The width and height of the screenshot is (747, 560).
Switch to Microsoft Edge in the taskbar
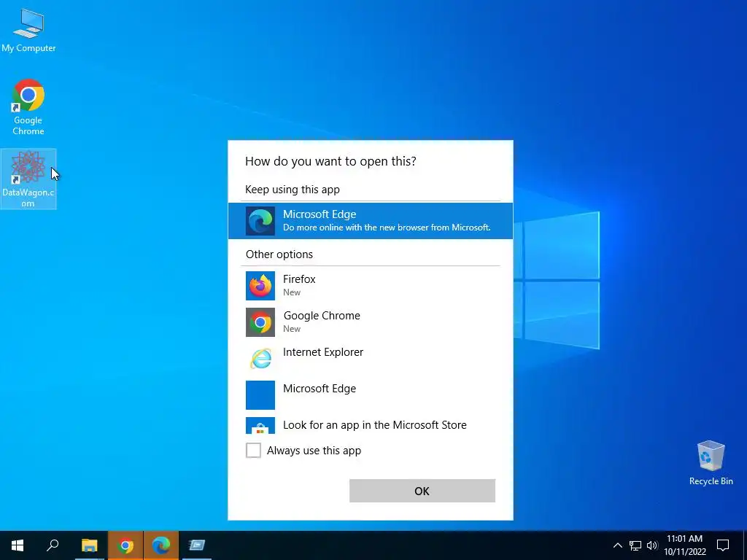pyautogui.click(x=161, y=545)
